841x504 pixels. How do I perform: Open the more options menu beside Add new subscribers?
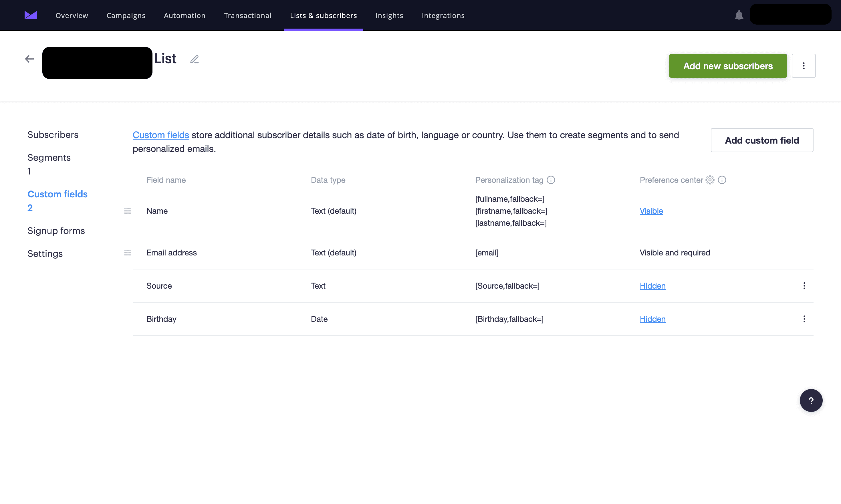[803, 66]
